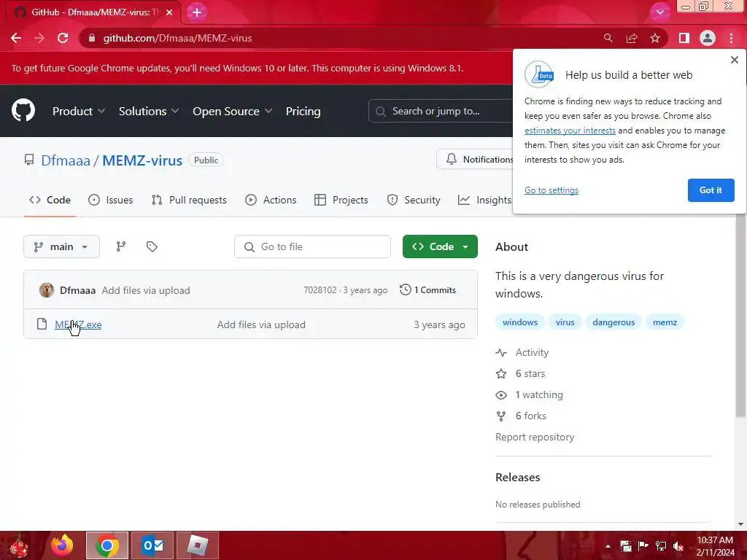
Task: Open a new tab with the plus button
Action: pos(197,12)
